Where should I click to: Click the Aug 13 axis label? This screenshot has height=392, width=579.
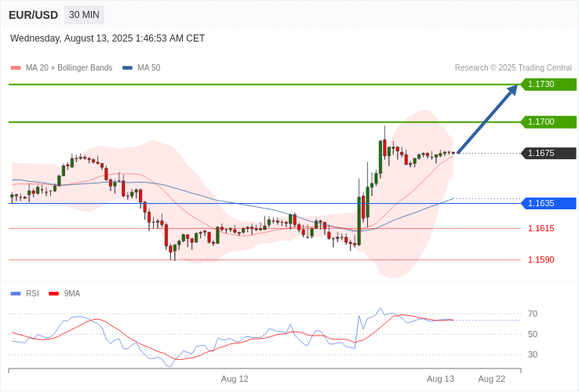pos(441,379)
